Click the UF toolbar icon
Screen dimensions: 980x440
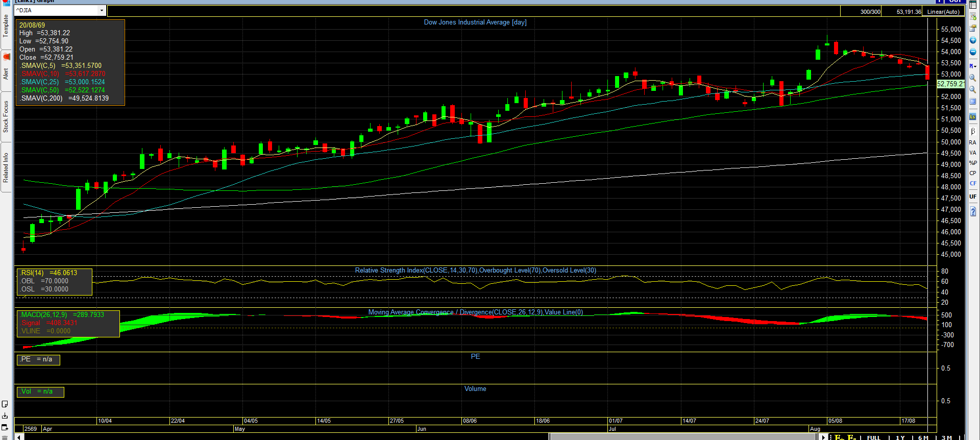[973, 197]
